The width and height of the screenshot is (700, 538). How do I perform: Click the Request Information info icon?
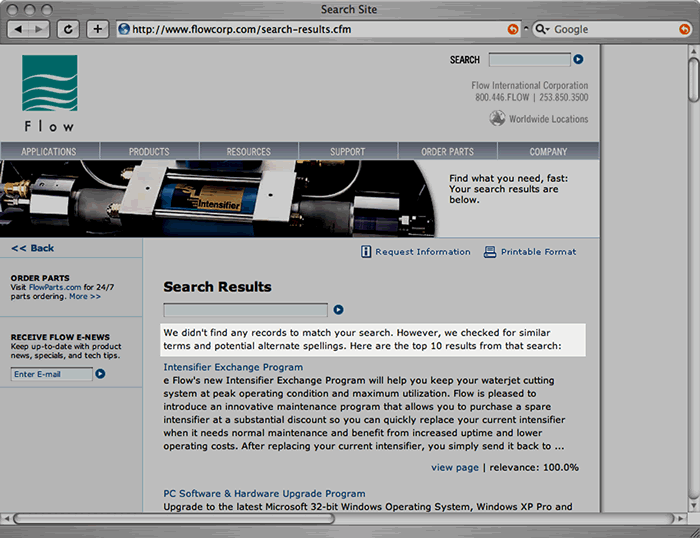[366, 252]
